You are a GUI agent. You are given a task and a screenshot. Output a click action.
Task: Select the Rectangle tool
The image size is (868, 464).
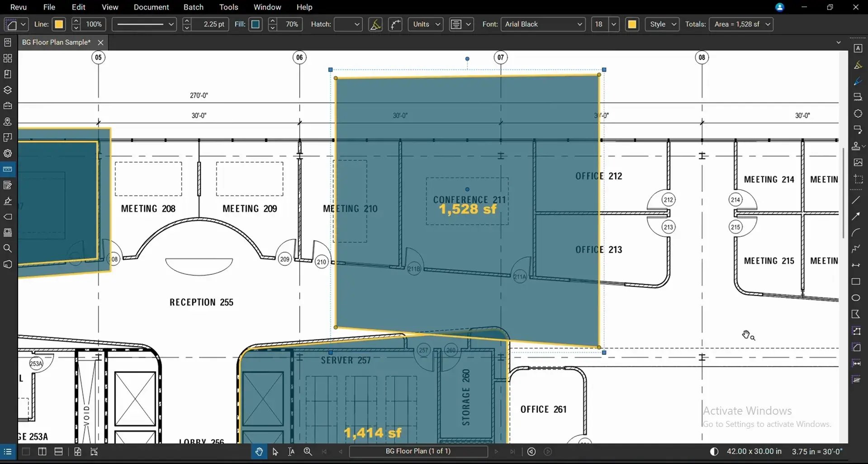point(856,282)
